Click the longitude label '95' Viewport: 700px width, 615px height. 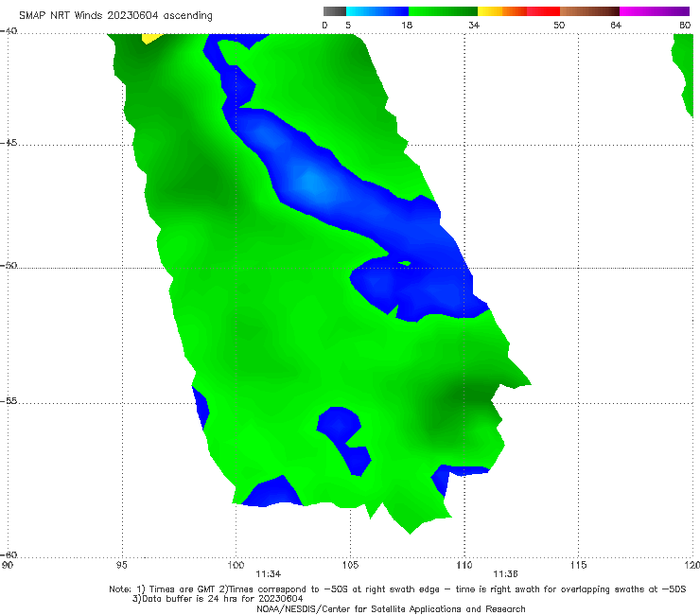pos(121,565)
